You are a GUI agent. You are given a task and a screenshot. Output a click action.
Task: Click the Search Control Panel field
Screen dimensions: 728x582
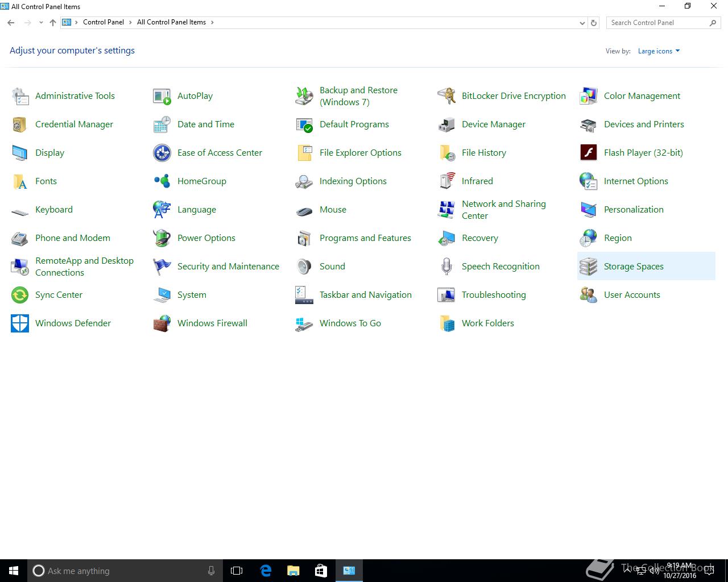pos(663,23)
